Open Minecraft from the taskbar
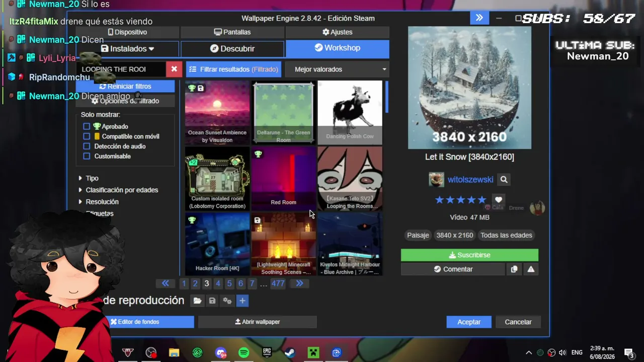This screenshot has height=362, width=644. pos(313,352)
